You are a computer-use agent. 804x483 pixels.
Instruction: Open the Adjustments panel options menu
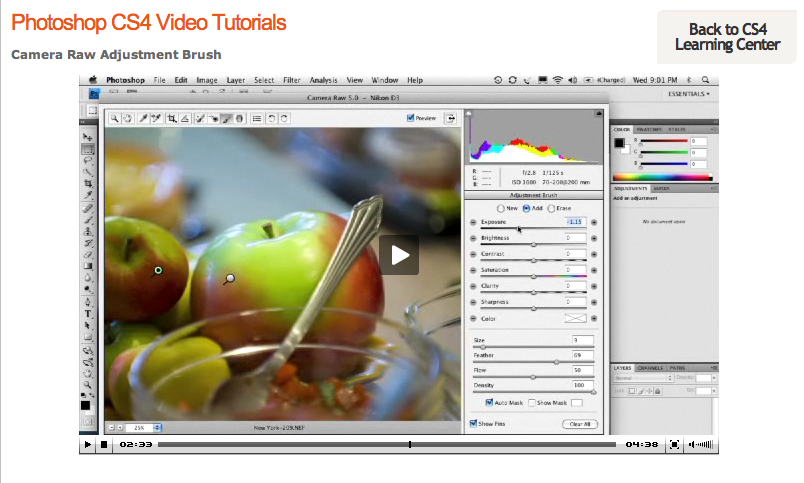pos(713,189)
